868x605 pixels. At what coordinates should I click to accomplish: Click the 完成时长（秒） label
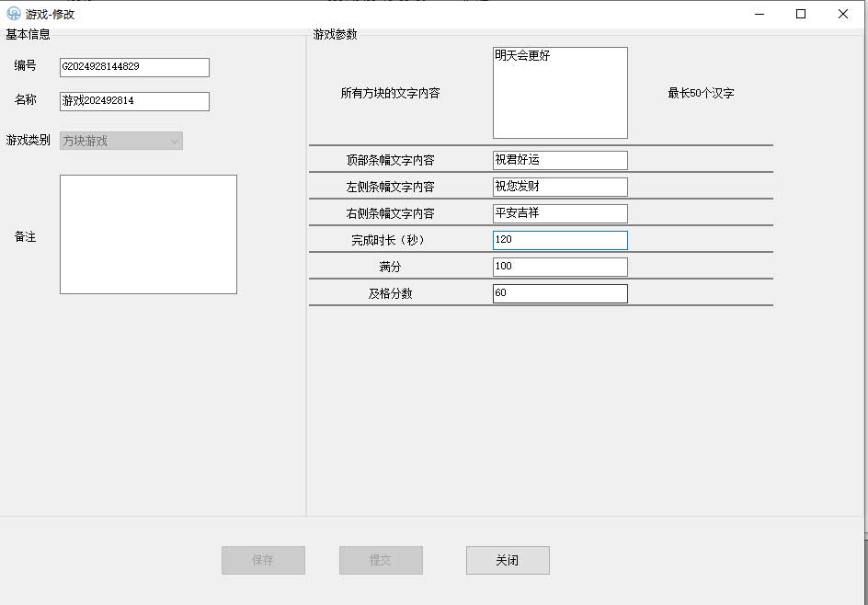(x=389, y=240)
